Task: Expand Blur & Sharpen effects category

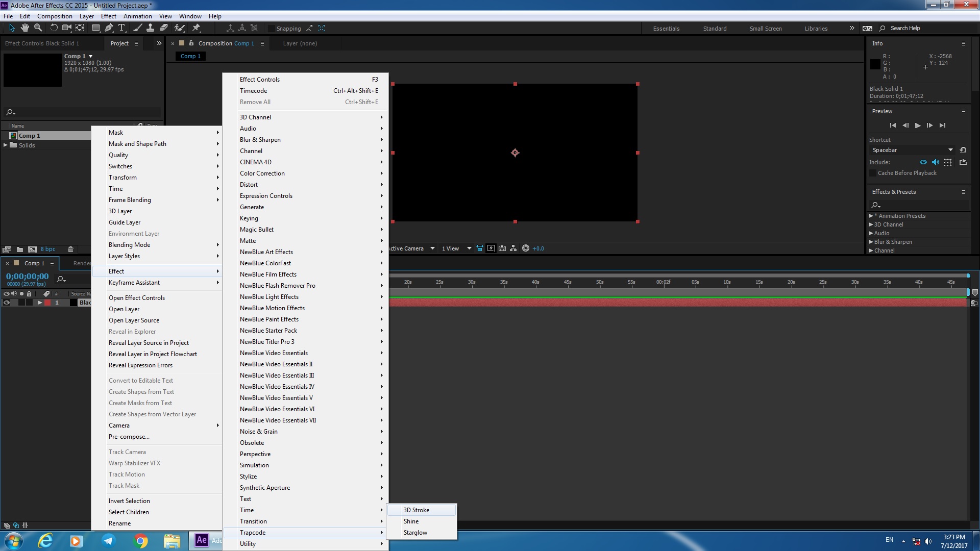Action: 871,242
